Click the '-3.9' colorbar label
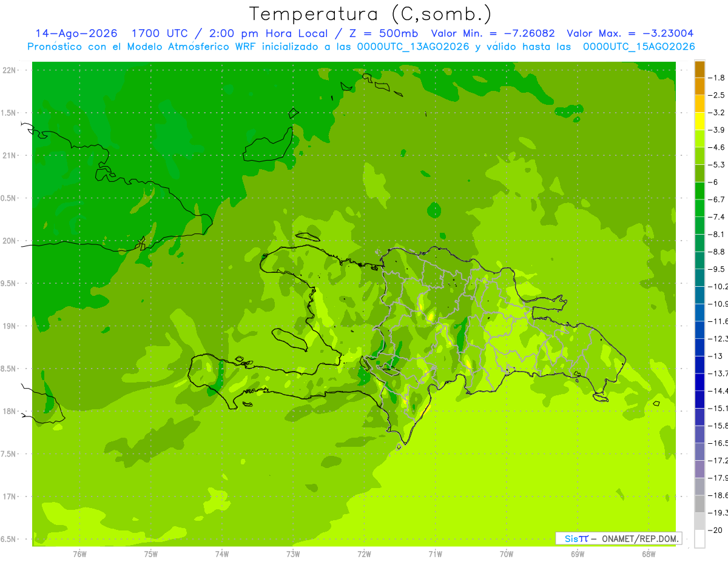 [718, 130]
